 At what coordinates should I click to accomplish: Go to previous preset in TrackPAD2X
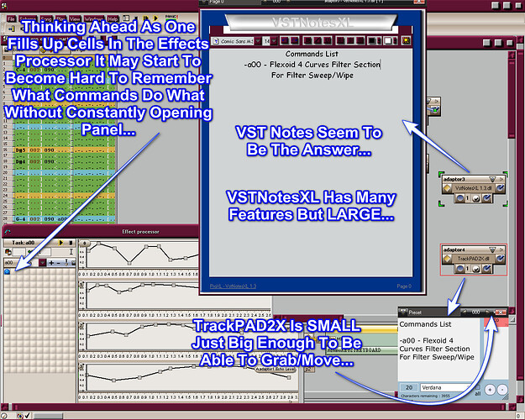tap(465, 312)
